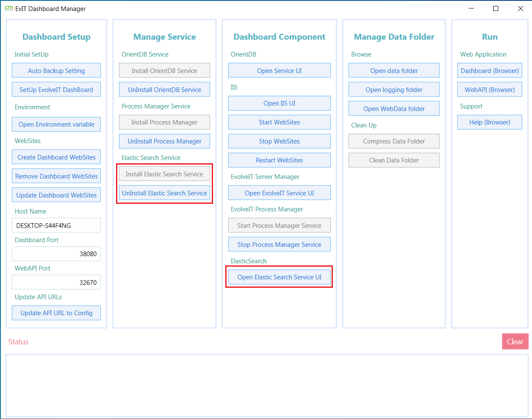Image resolution: width=532 pixels, height=419 pixels.
Task: Stop Process Manager Service
Action: coord(279,244)
